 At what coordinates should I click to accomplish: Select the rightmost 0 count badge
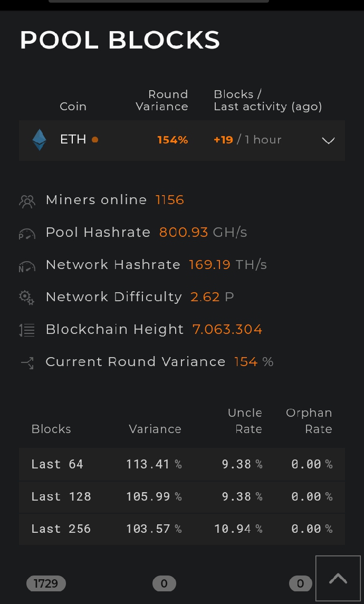point(301,583)
